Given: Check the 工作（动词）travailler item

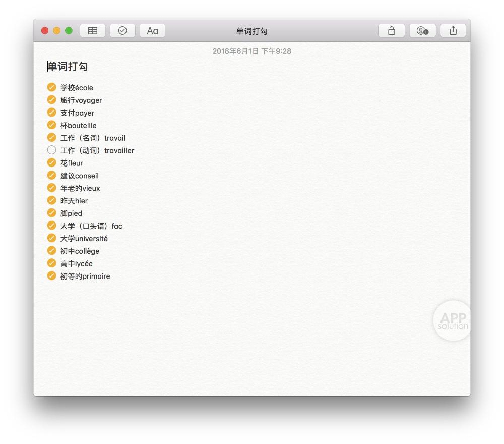Looking at the screenshot, I should (x=52, y=150).
